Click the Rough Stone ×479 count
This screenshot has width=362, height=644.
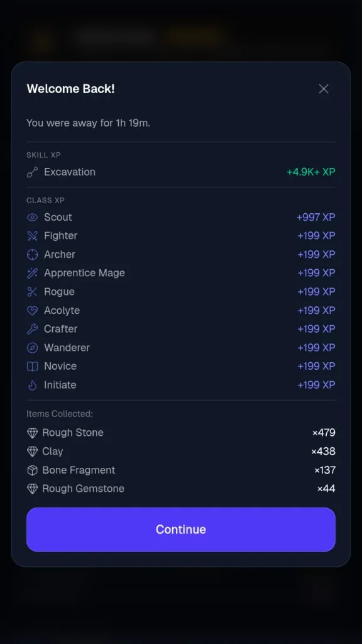coord(324,433)
